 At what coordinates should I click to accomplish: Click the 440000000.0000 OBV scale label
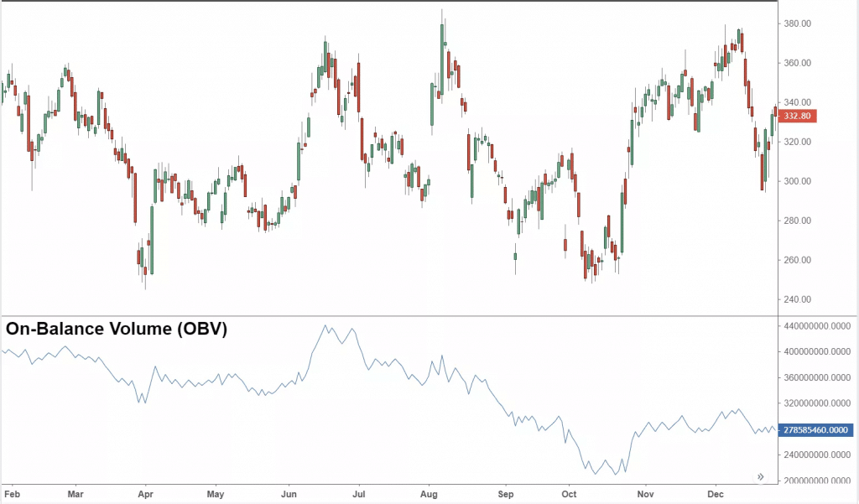pos(815,325)
